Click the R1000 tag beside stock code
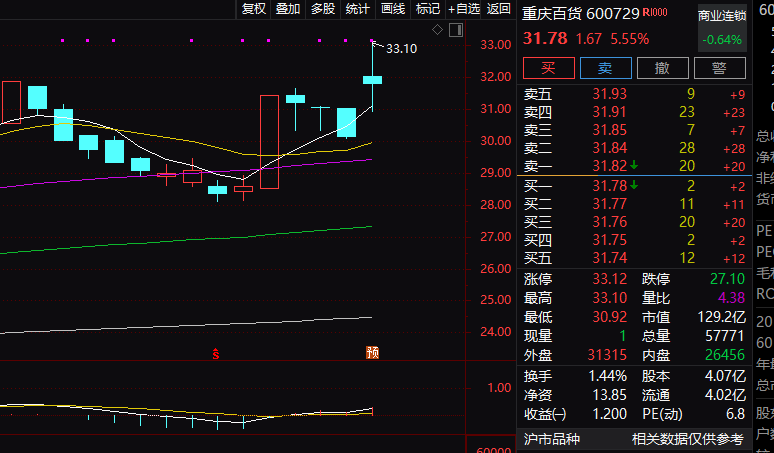Viewport: 774px width, 453px height. tap(655, 12)
